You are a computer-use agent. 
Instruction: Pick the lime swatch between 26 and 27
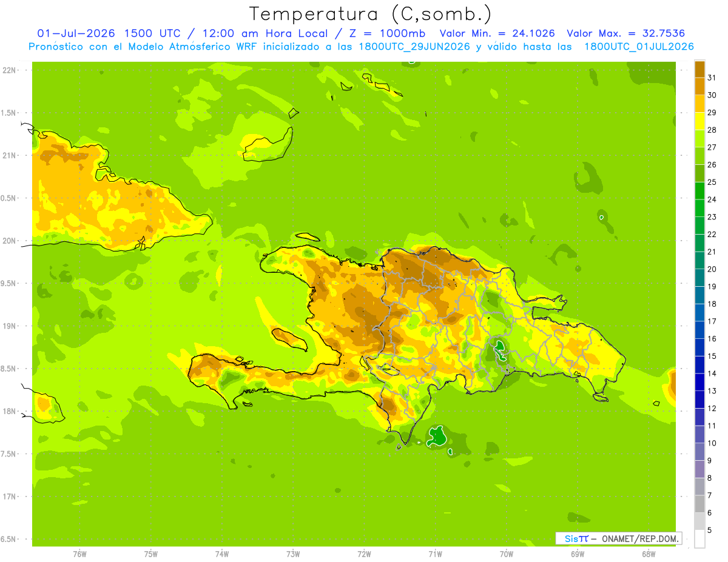[699, 156]
